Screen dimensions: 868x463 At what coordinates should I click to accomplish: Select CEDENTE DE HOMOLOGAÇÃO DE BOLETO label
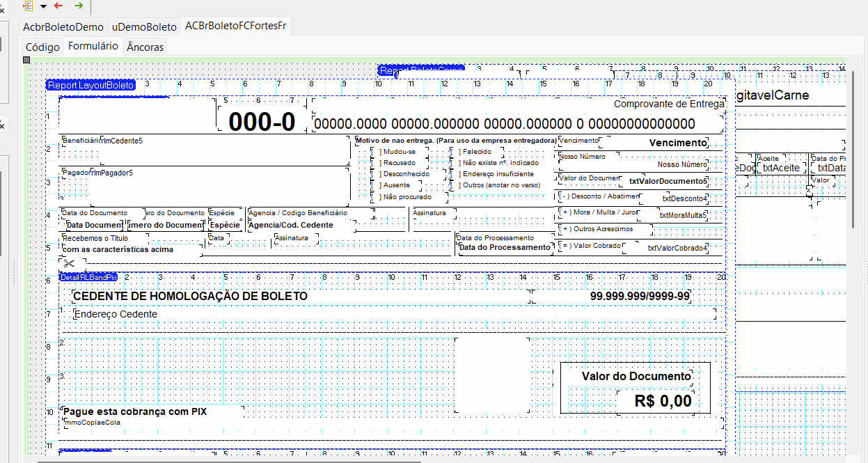click(190, 297)
